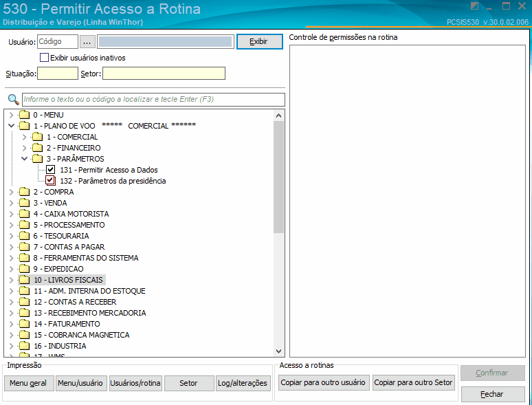Click the tree scrollbar down arrow
The width and height of the screenshot is (532, 405).
[279, 351]
